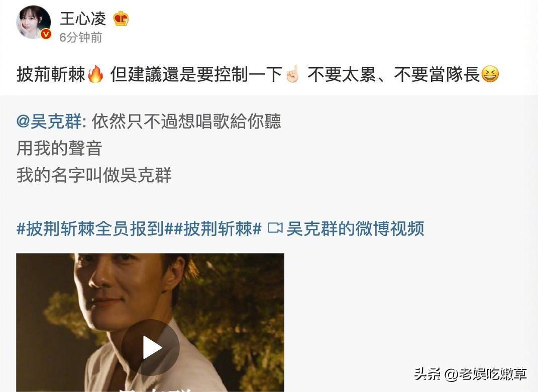
Task: Tap the pointing finger emoji
Action: point(293,74)
